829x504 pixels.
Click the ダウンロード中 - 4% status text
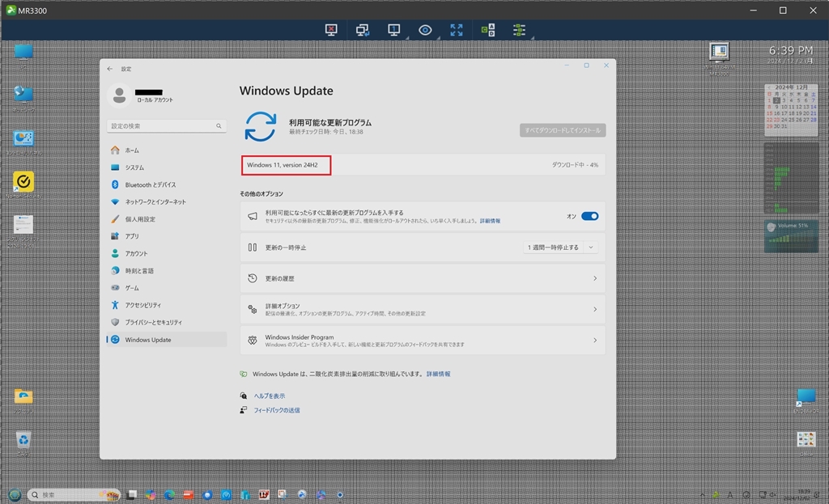pos(575,165)
